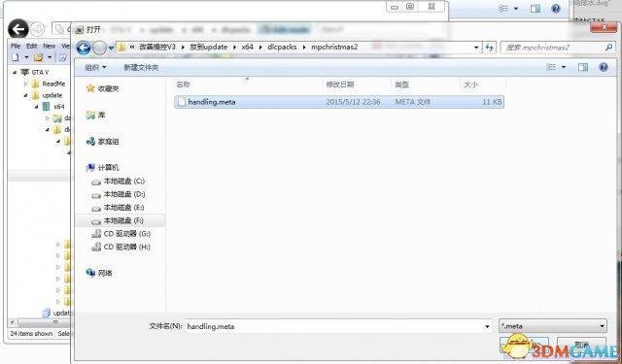The width and height of the screenshot is (622, 364).
Task: Click dlcpacks in address breadcrumb
Action: (x=282, y=47)
